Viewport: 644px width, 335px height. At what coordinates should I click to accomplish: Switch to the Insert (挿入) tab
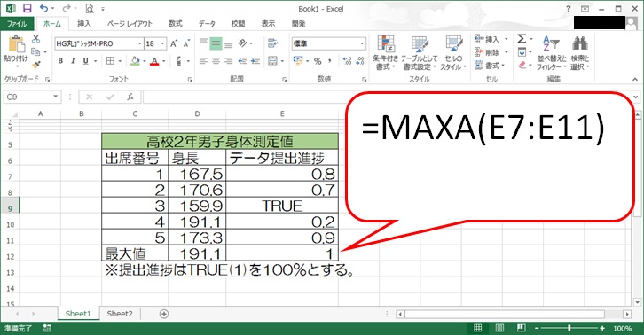[x=83, y=24]
